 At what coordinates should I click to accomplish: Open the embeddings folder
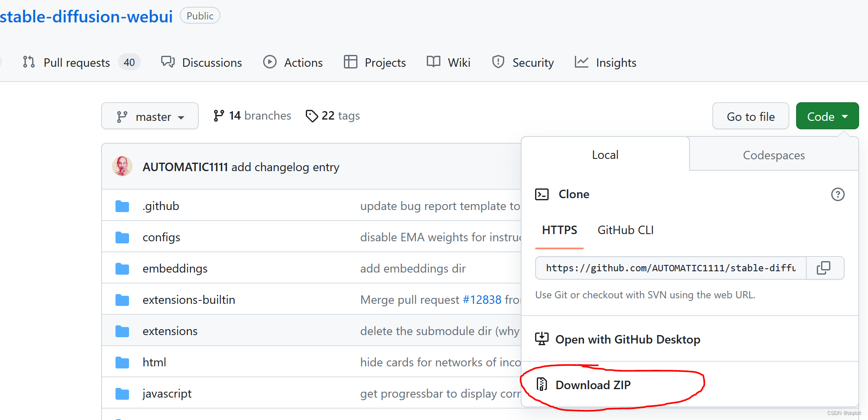pyautogui.click(x=175, y=269)
